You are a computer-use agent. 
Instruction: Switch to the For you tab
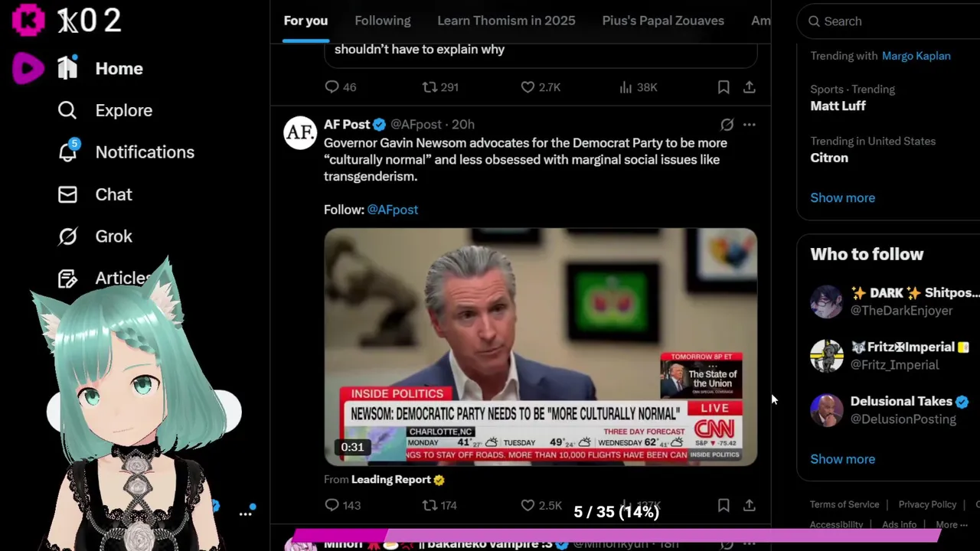coord(305,21)
